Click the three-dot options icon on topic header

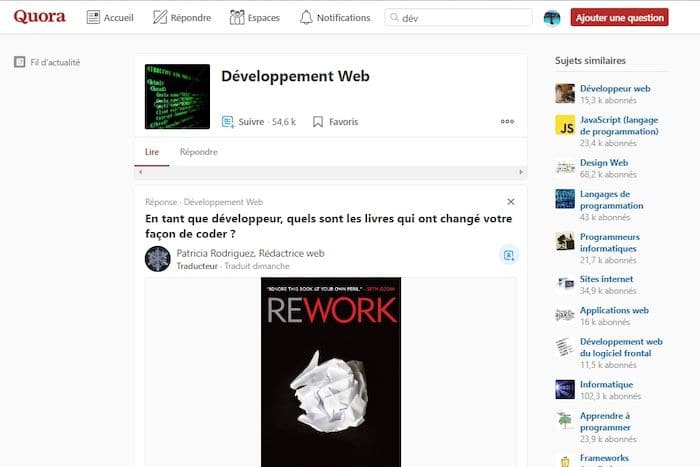tap(507, 122)
